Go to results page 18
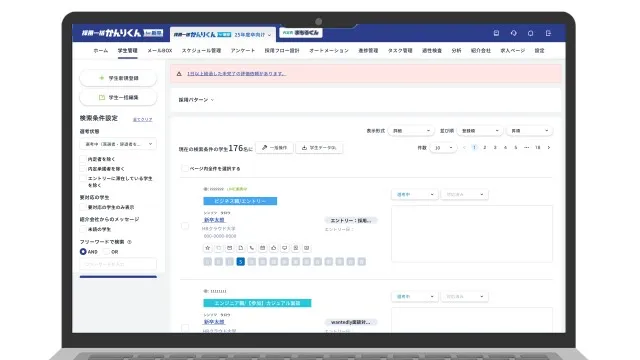 pyautogui.click(x=538, y=147)
